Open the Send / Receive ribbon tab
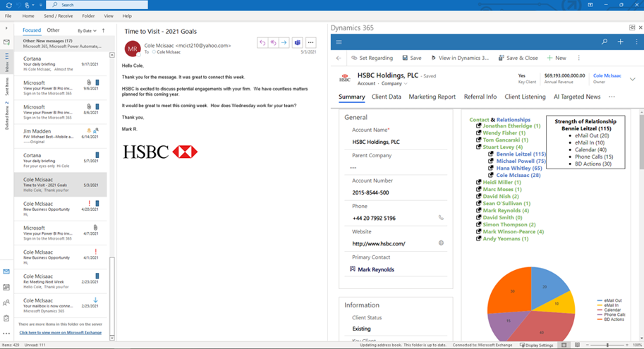The width and height of the screenshot is (644, 349). click(59, 16)
